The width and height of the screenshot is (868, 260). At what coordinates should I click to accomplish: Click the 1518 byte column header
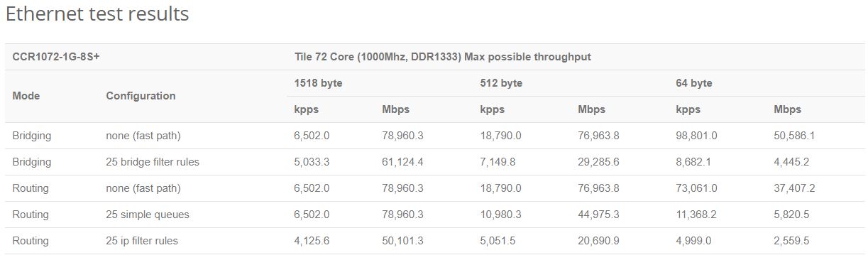pyautogui.click(x=319, y=83)
